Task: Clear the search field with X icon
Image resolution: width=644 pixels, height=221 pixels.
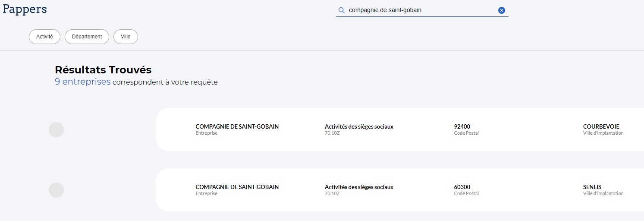Action: coord(502,10)
